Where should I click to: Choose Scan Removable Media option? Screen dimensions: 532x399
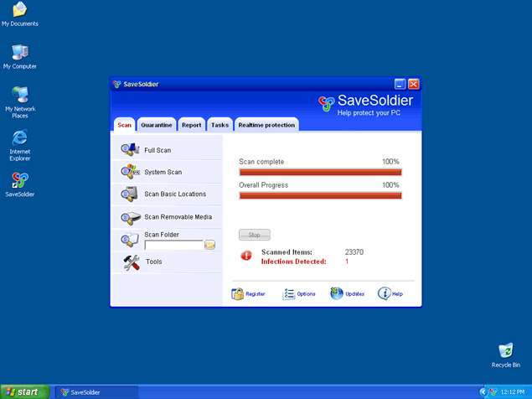pos(178,217)
